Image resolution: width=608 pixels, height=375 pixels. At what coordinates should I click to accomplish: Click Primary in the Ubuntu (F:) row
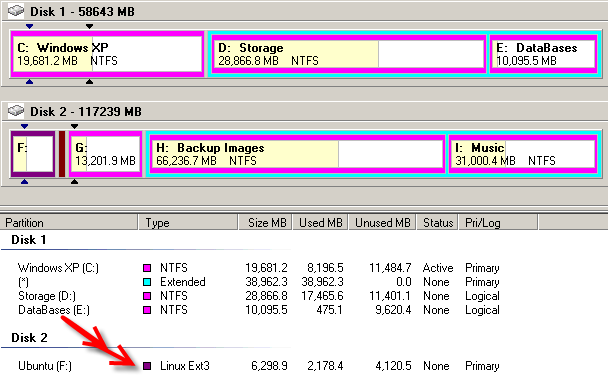point(482,366)
